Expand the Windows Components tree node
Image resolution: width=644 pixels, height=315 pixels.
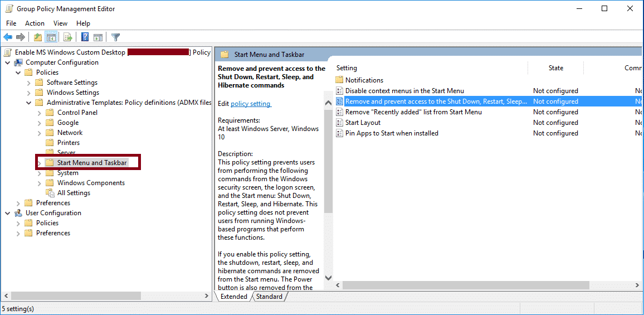pyautogui.click(x=40, y=183)
